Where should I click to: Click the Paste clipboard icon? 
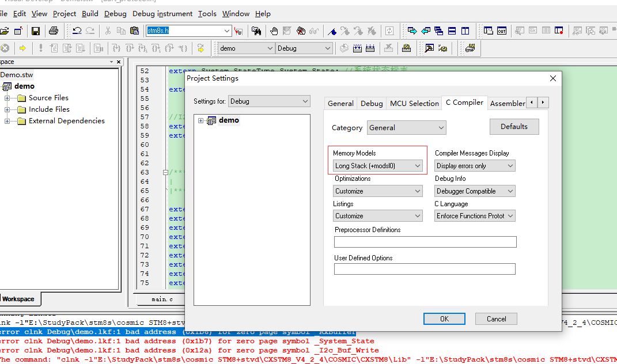135,31
